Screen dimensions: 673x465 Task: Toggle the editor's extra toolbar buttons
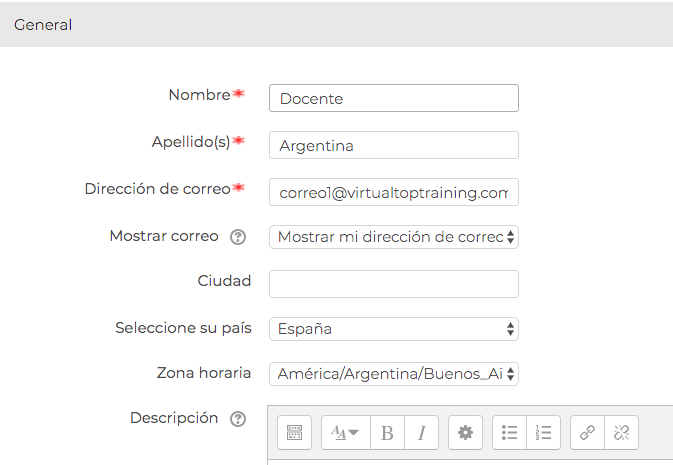point(294,432)
